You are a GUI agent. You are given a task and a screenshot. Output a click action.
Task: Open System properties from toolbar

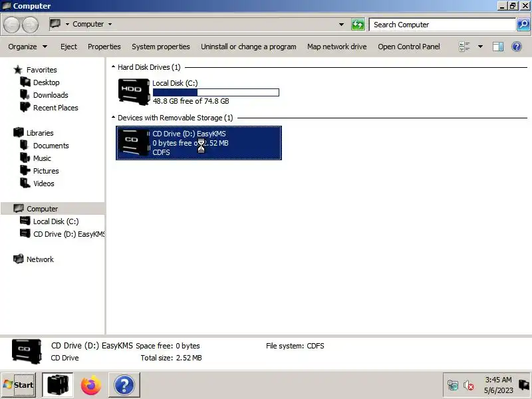coord(161,47)
